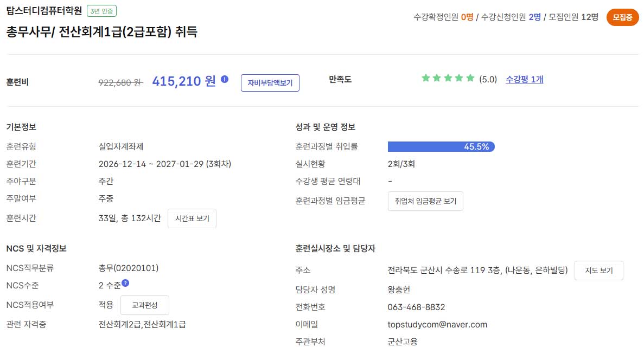Click the phone number 063-468-8832

click(416, 307)
